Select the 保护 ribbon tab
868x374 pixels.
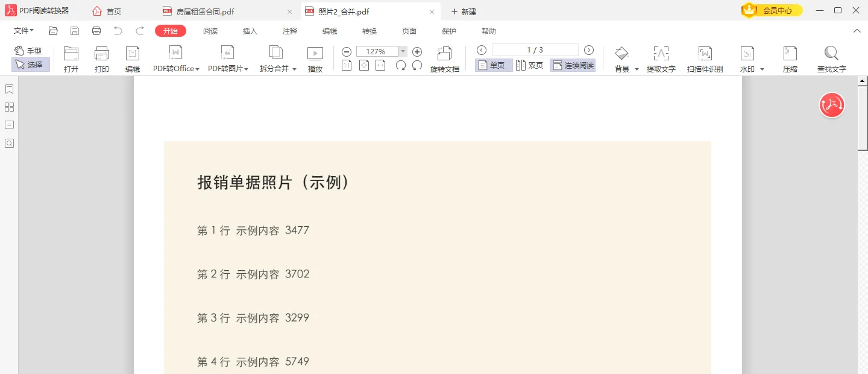pos(449,31)
